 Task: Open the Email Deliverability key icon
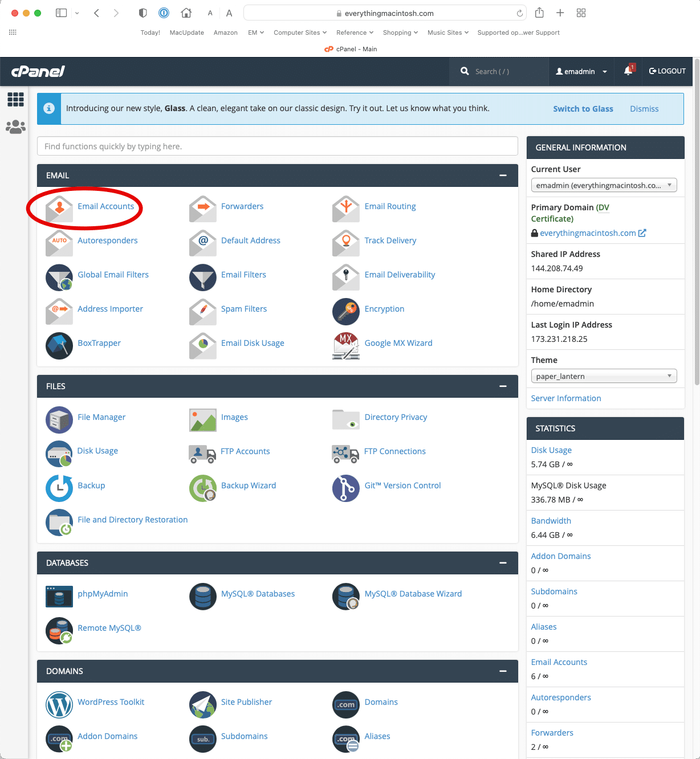tap(346, 277)
